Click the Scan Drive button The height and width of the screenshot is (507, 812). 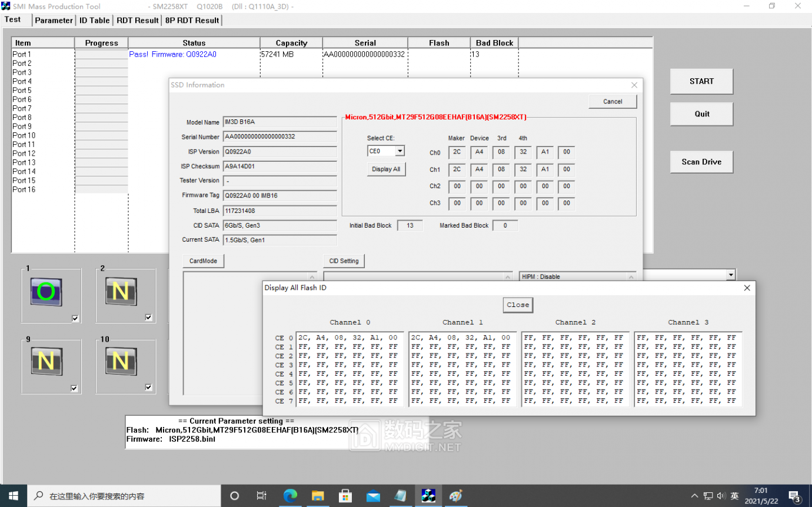pos(701,162)
